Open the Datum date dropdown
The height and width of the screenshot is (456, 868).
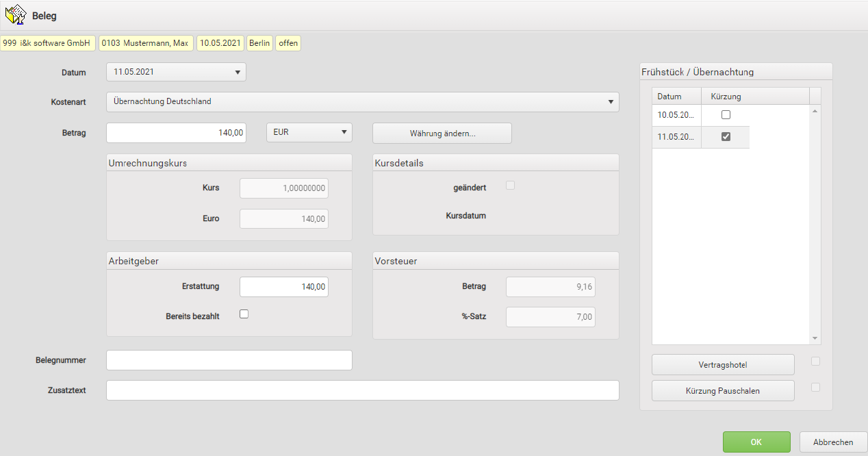237,72
